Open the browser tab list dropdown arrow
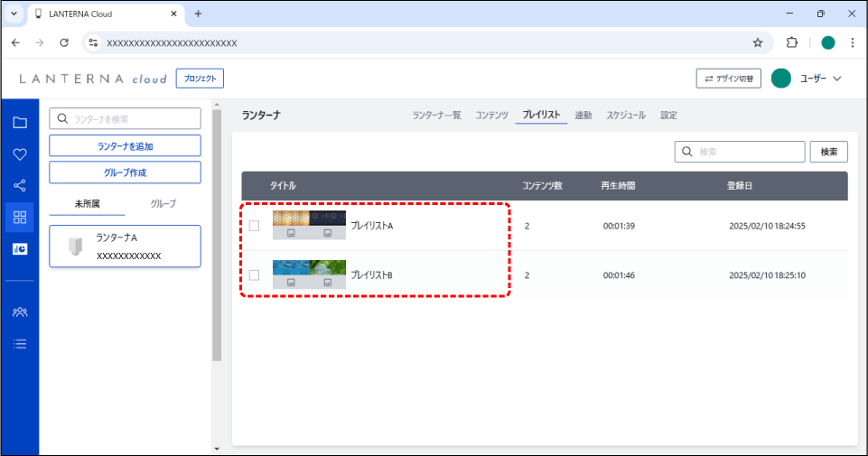Viewport: 868px width, 456px height. coord(14,14)
